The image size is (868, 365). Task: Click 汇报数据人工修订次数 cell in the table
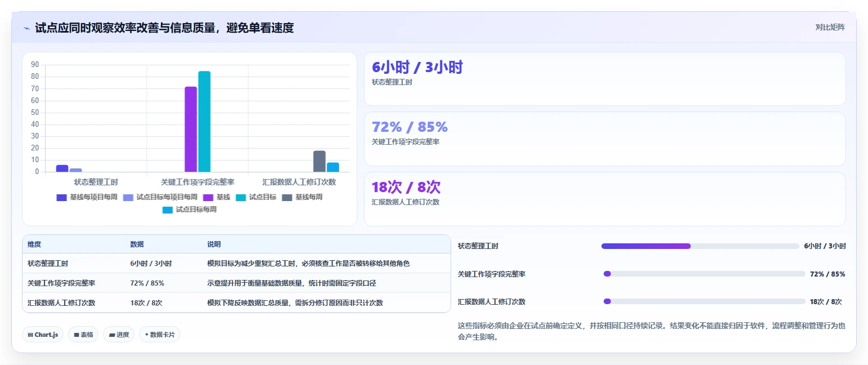pyautogui.click(x=61, y=303)
